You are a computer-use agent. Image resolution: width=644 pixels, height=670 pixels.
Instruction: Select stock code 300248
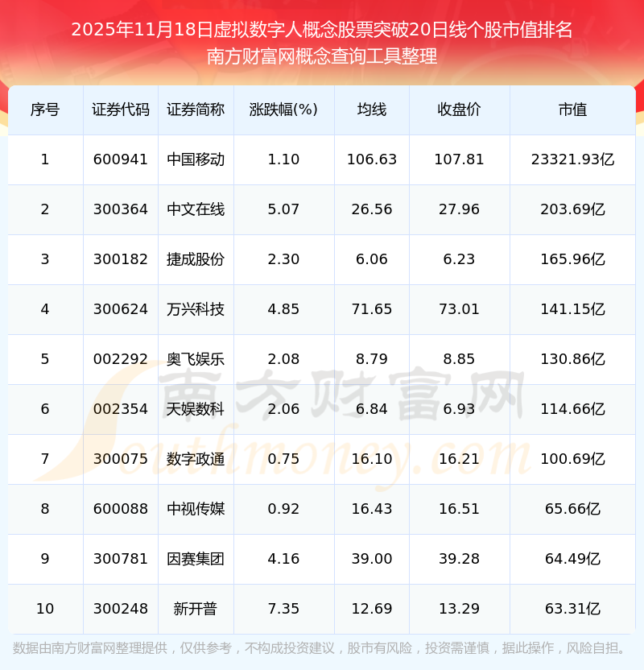[121, 609]
